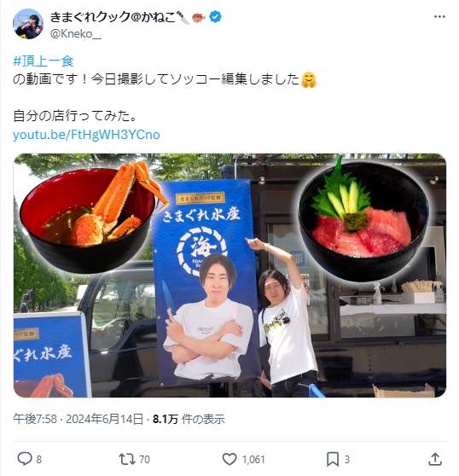Click the reply count 8
Screen dimensions: 459x476
click(39, 459)
